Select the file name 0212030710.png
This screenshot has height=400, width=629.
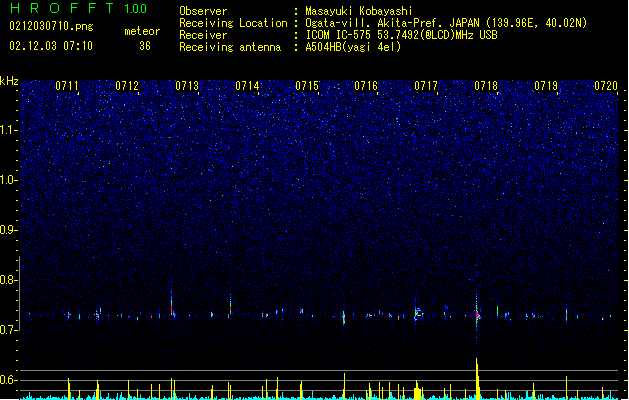(x=51, y=26)
